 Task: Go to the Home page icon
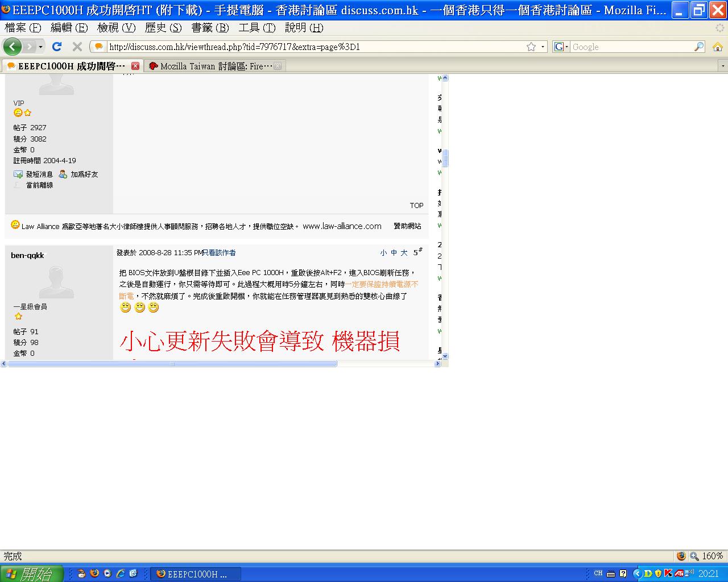[x=717, y=47]
